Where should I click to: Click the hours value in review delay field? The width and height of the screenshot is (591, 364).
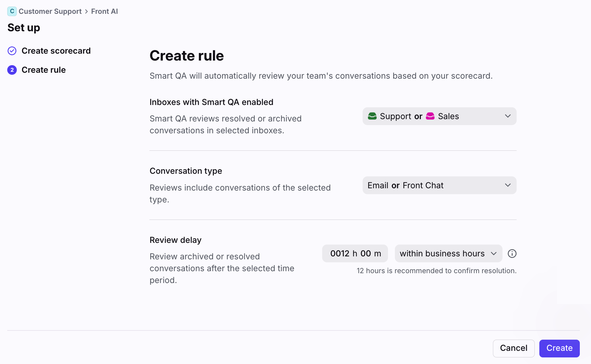tap(340, 253)
